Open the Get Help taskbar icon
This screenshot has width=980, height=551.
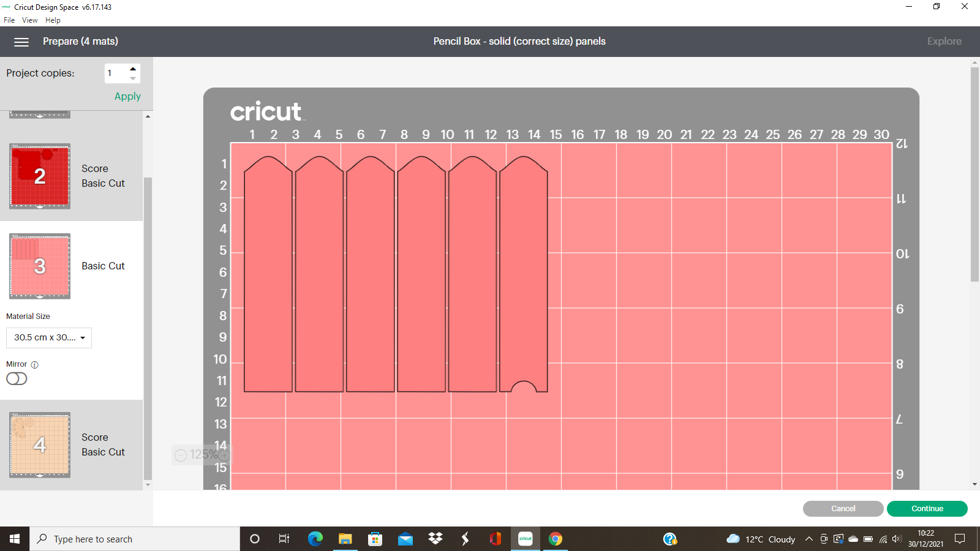pos(670,539)
